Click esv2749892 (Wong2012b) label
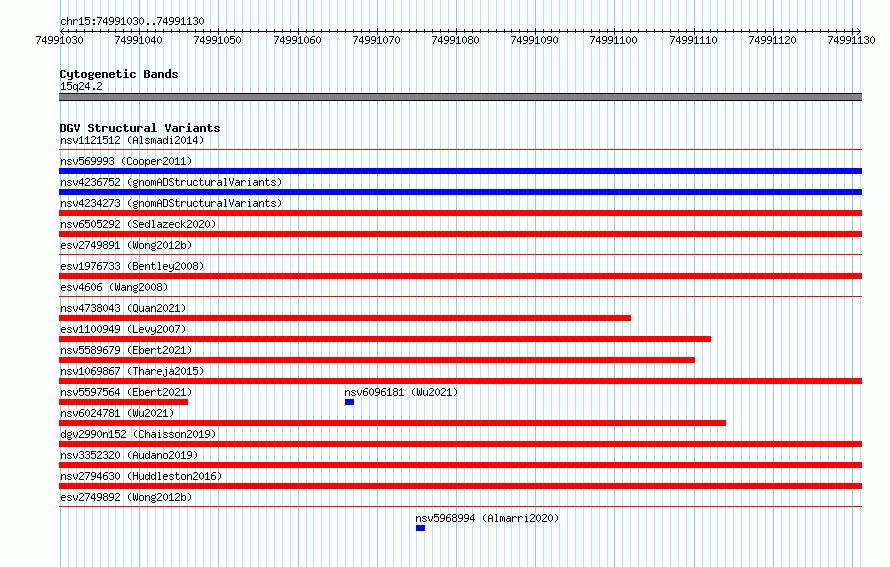This screenshot has height=567, width=890. (x=126, y=497)
